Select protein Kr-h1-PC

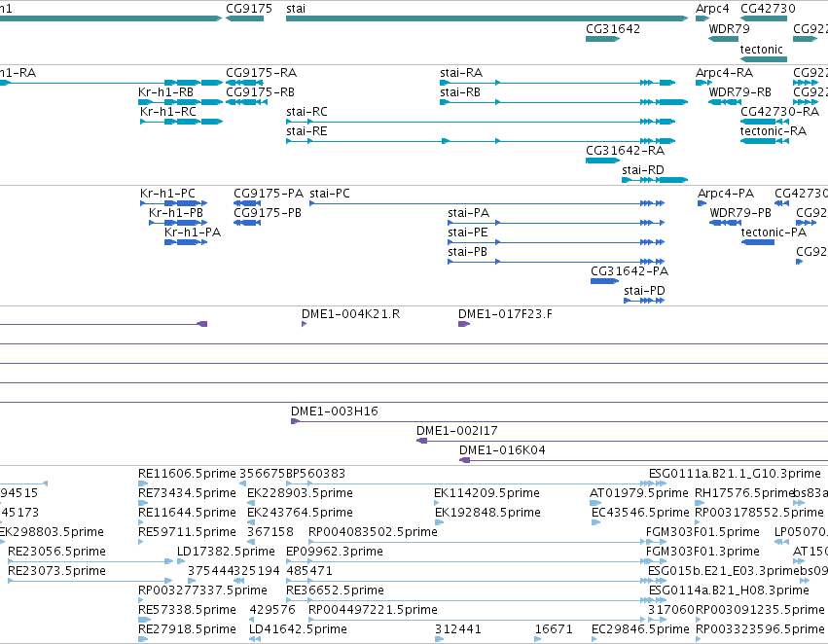(174, 203)
